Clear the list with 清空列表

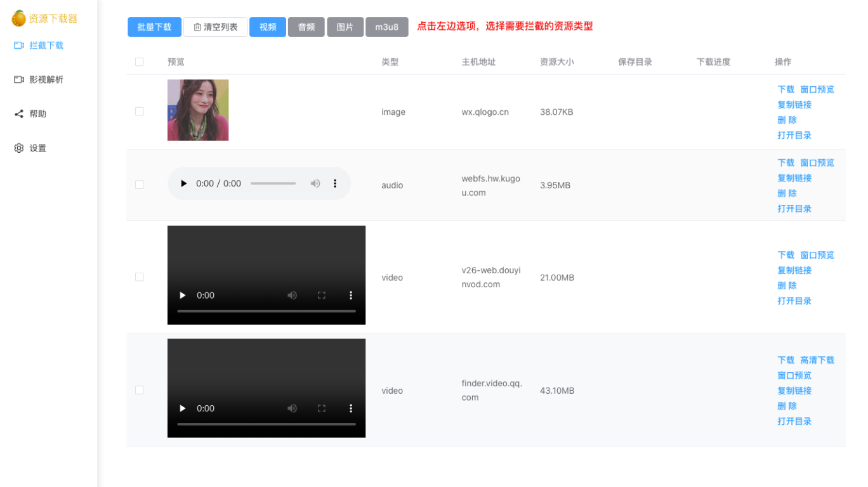(215, 27)
